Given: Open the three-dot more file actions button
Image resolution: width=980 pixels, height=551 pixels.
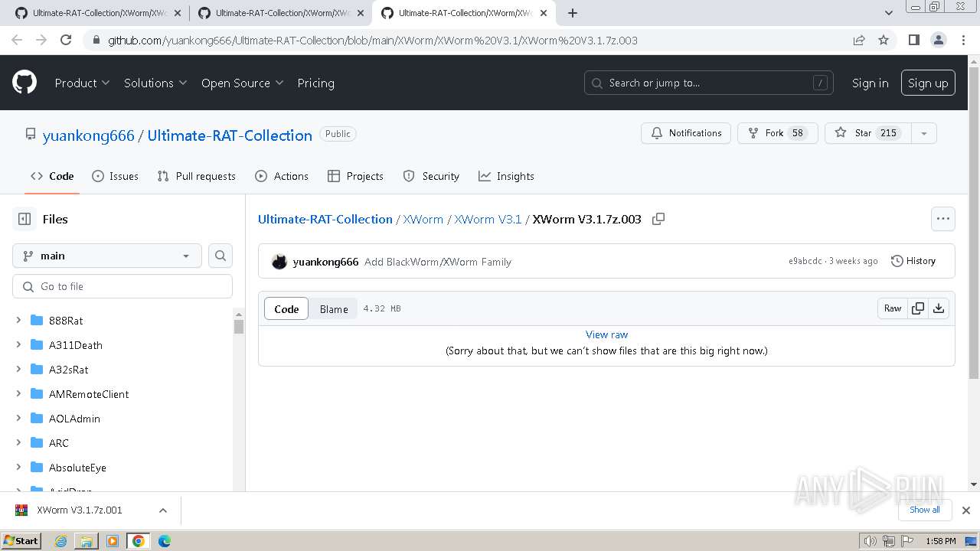Looking at the screenshot, I should pos(943,219).
